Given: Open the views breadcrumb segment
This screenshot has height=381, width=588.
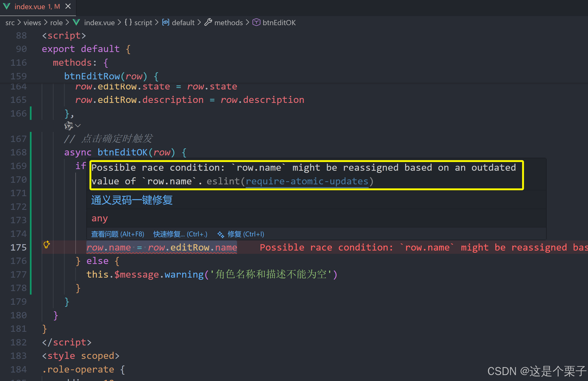Looking at the screenshot, I should (x=32, y=23).
